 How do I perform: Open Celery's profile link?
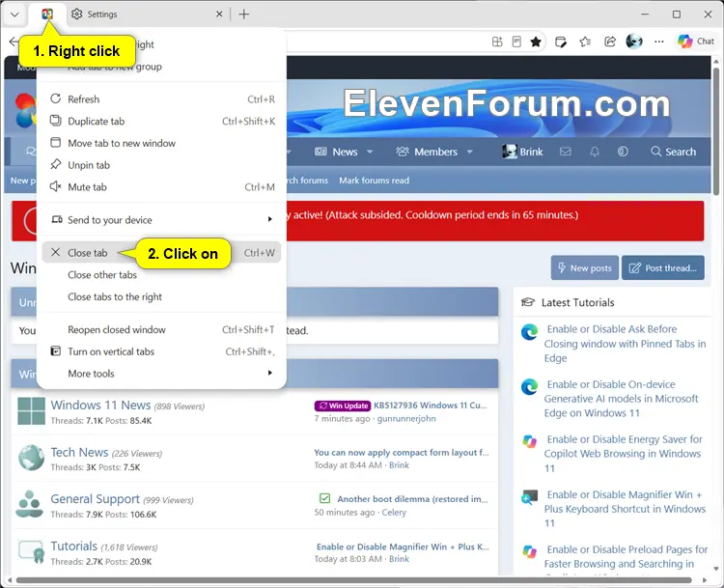coord(394,513)
